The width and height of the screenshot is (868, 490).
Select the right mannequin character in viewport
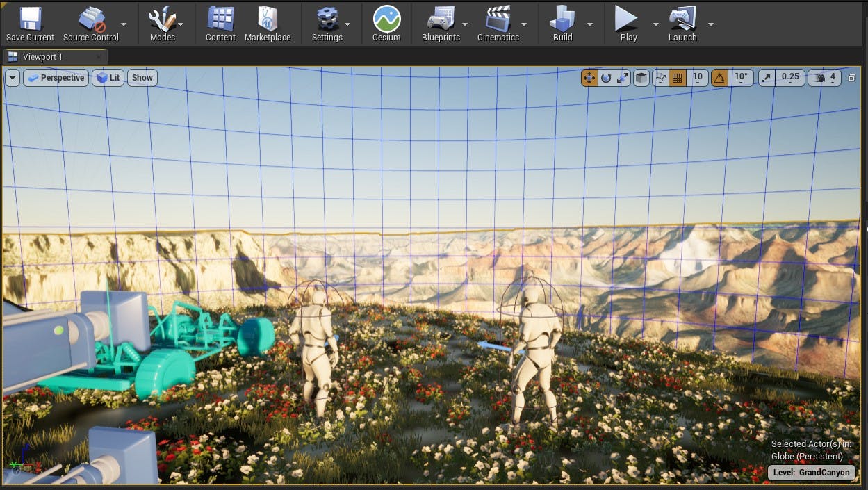pos(536,354)
